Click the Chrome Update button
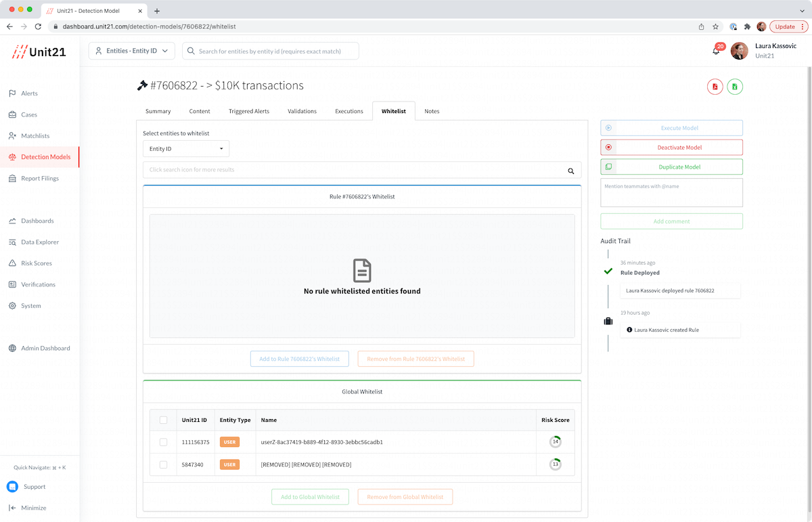Screen dimensions: 812x522 pyautogui.click(x=788, y=26)
